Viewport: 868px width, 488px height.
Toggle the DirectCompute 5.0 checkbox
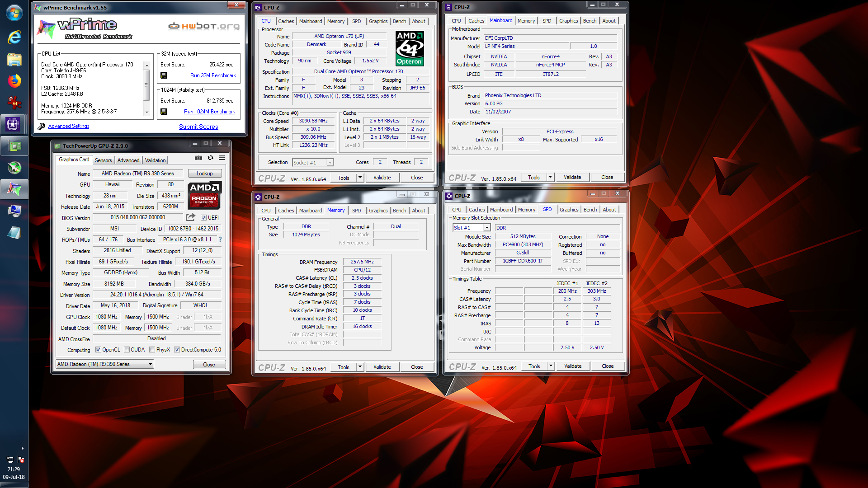pos(177,350)
